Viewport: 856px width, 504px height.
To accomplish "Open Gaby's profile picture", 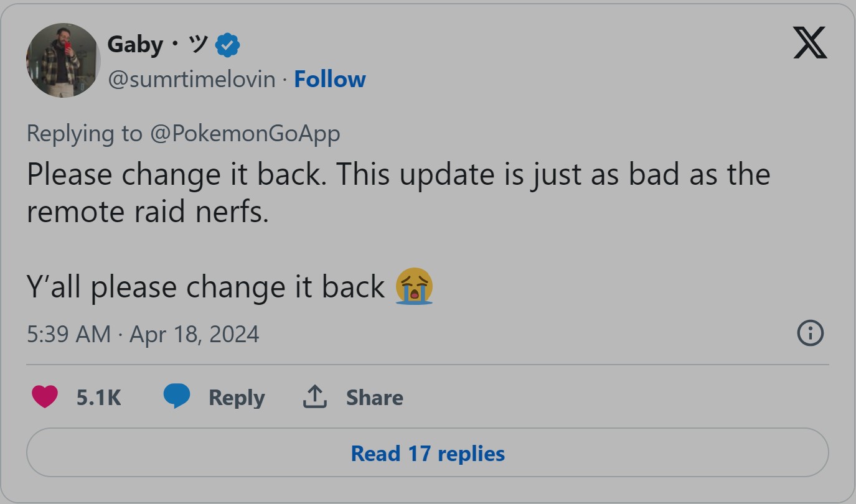I will [x=63, y=60].
